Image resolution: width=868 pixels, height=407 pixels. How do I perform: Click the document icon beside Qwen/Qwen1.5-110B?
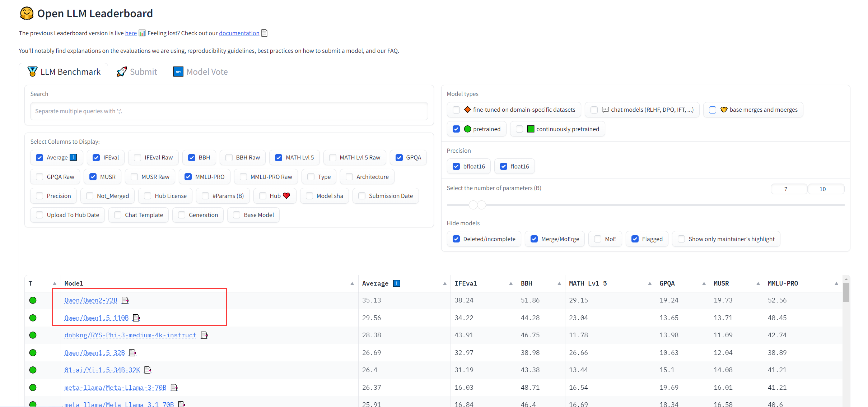136,318
